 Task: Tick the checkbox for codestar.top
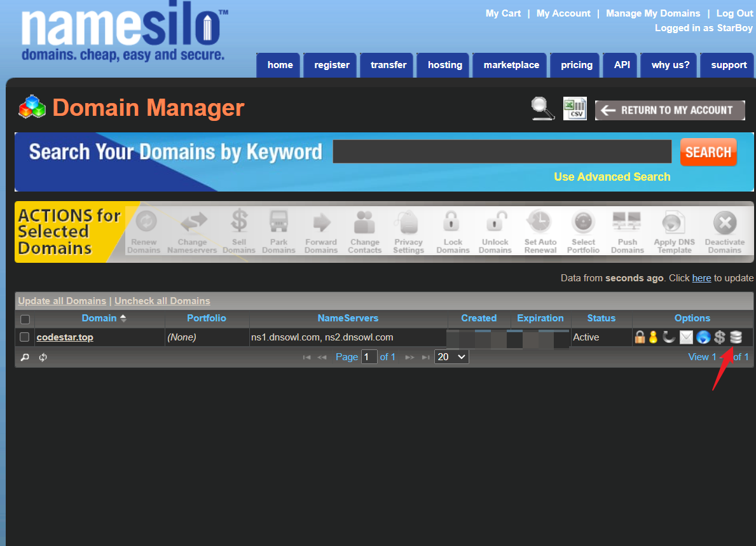click(x=25, y=337)
